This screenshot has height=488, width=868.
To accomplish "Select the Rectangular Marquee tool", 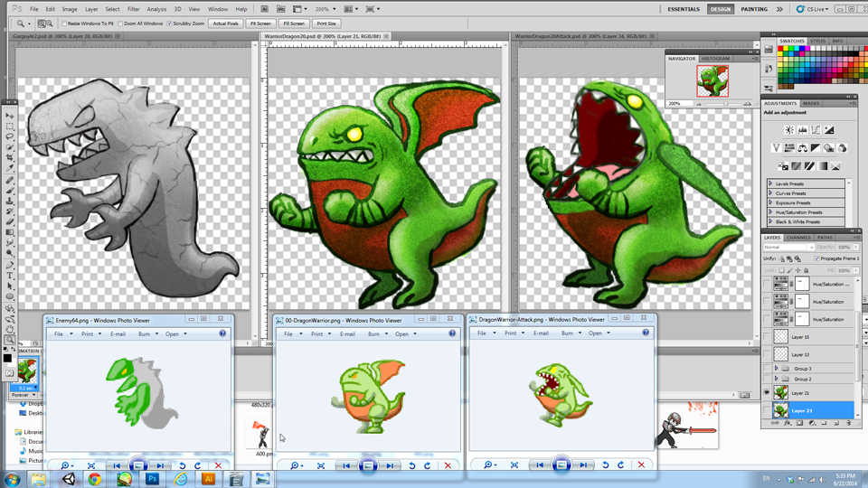I will pos(10,127).
